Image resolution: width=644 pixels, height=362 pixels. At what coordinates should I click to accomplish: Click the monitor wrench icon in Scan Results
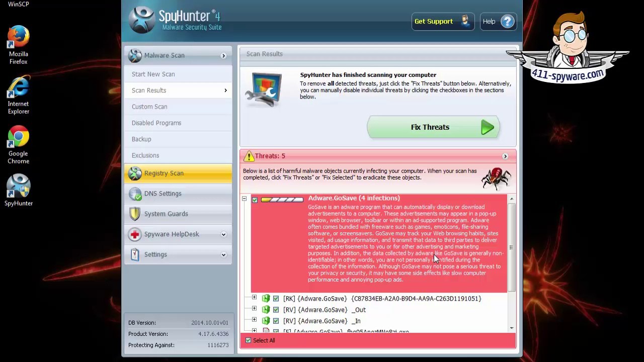(263, 90)
